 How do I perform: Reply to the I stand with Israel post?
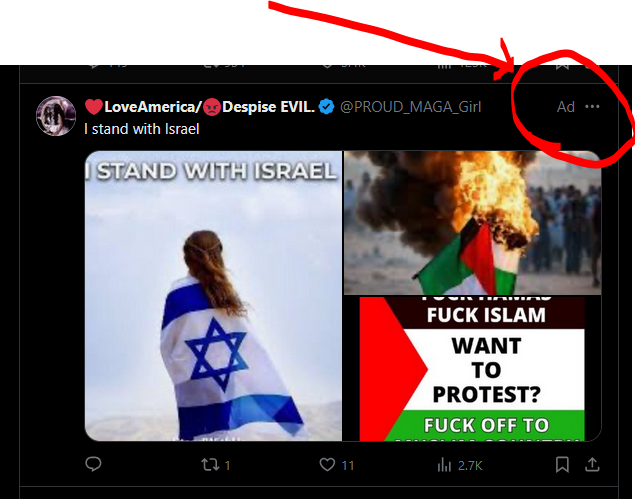coord(93,464)
